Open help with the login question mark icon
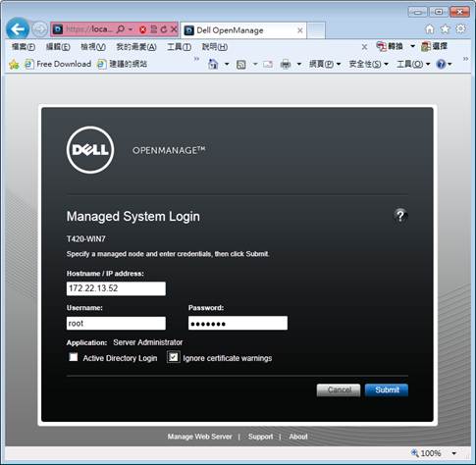This screenshot has height=465, width=476. 400,216
